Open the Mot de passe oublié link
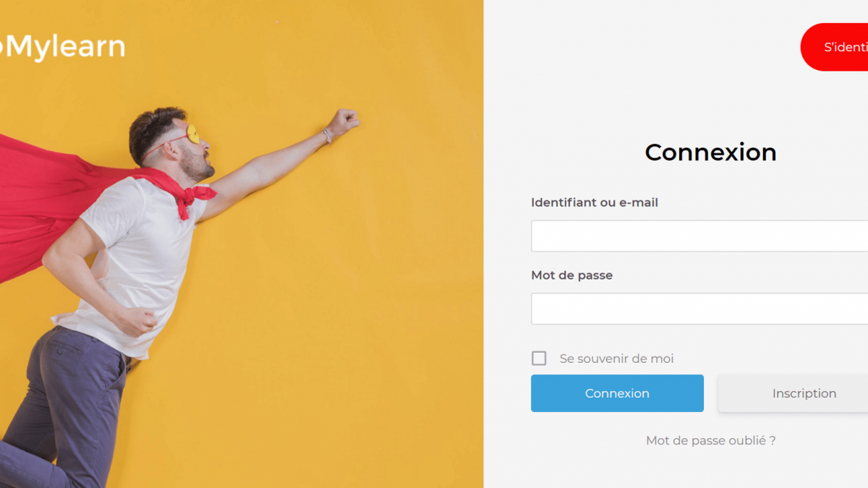 [710, 440]
